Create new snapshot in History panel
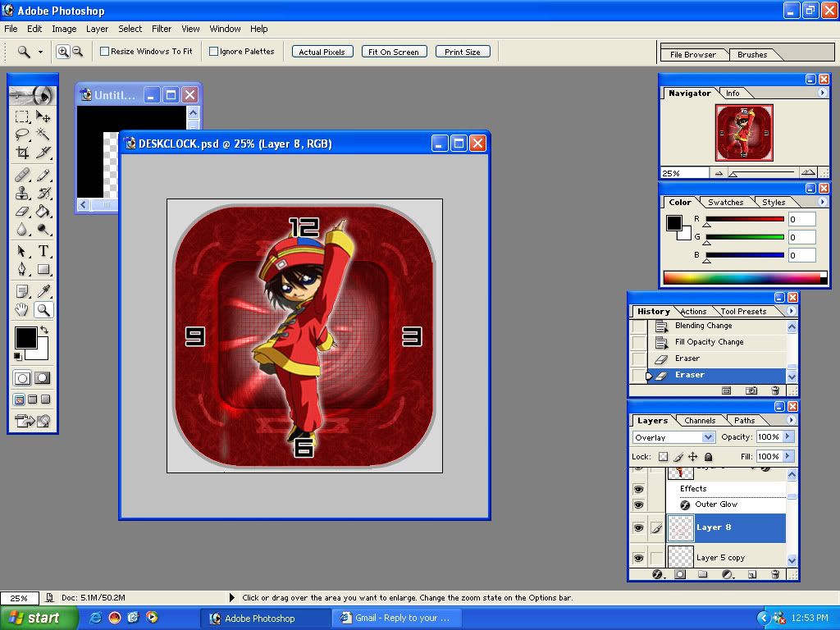The image size is (840, 630). click(751, 390)
